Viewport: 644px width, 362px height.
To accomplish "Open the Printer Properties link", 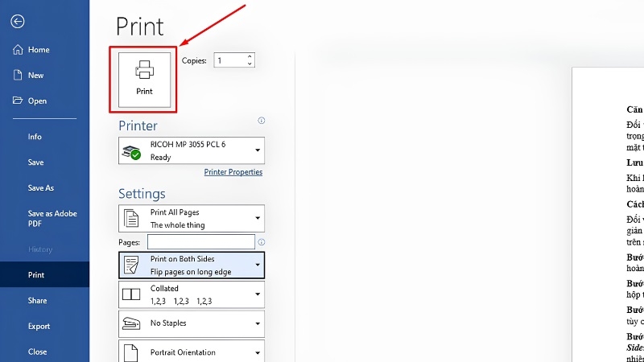I will pos(233,172).
